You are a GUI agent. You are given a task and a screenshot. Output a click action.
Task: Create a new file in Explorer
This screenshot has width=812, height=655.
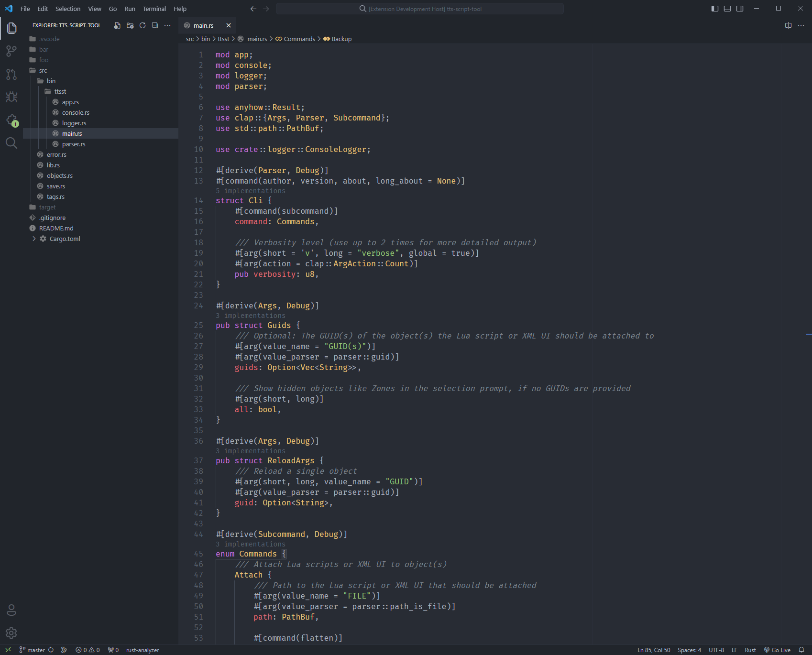(117, 25)
